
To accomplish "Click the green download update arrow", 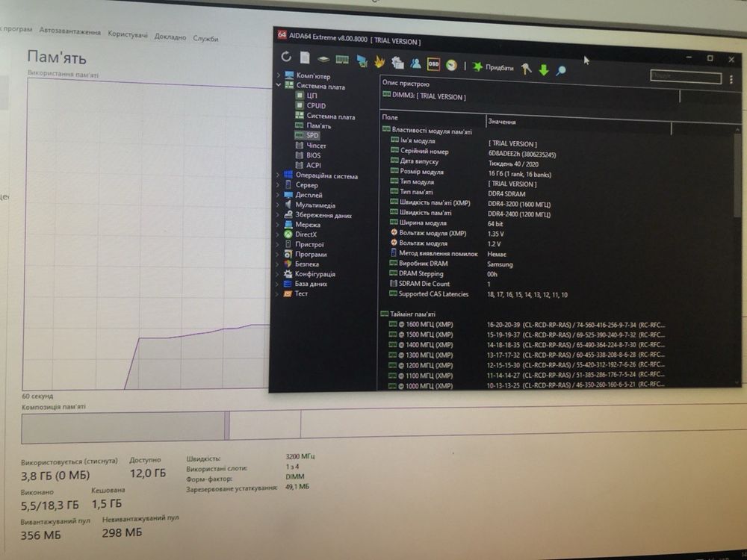I will tap(544, 70).
